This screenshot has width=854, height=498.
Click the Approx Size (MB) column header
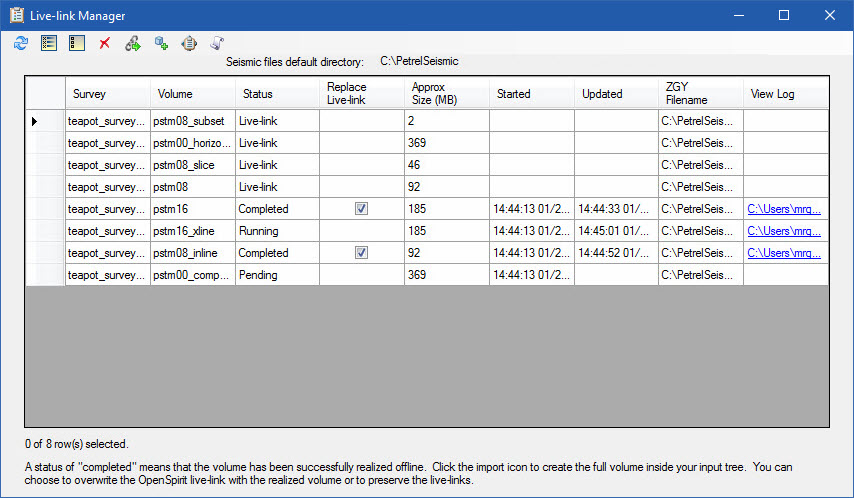447,93
